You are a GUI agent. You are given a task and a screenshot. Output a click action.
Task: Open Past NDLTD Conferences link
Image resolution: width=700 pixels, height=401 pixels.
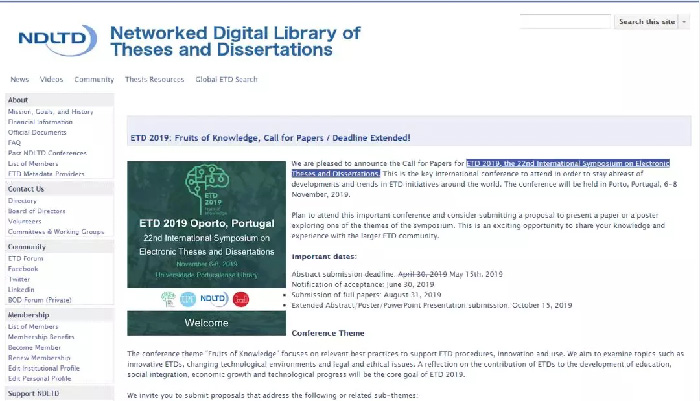click(x=47, y=153)
